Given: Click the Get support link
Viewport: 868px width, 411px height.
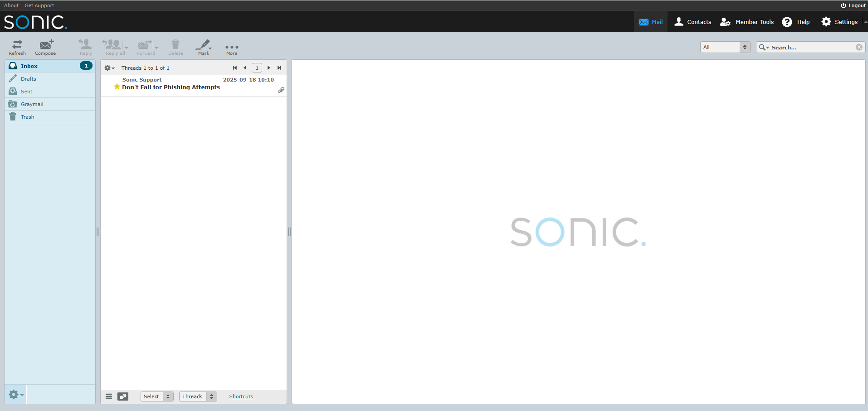Looking at the screenshot, I should coord(39,5).
